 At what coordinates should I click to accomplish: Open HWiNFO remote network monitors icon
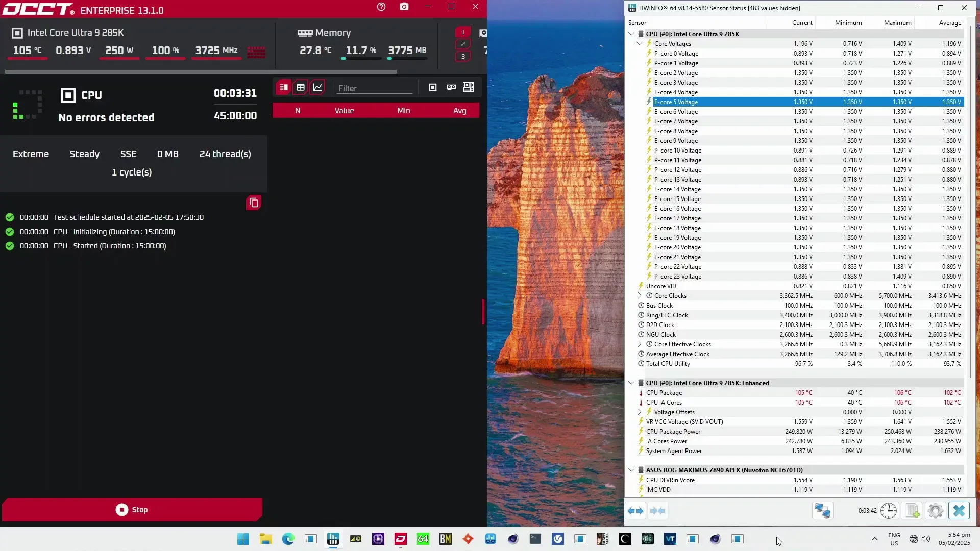(x=822, y=511)
